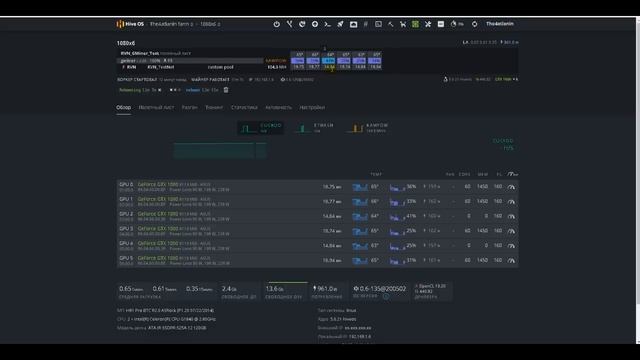This screenshot has width=640, height=360.
Task: Click the Rebooting tag in tags row
Action: (140, 90)
